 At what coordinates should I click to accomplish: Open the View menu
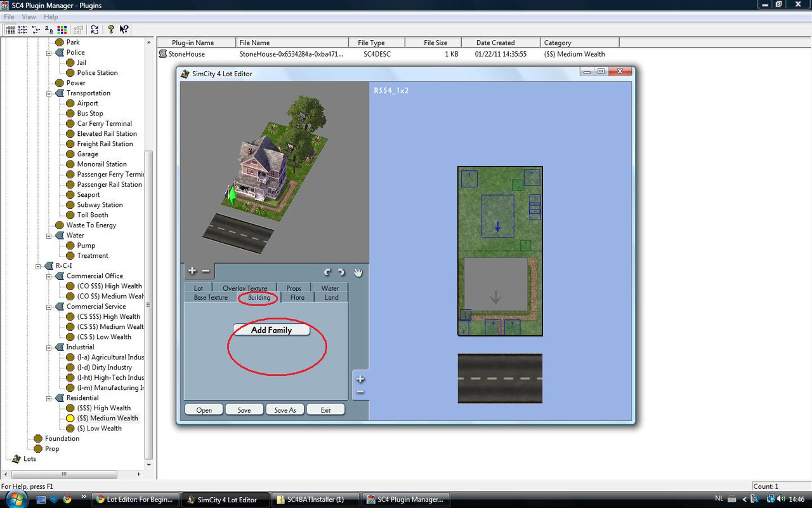point(29,17)
